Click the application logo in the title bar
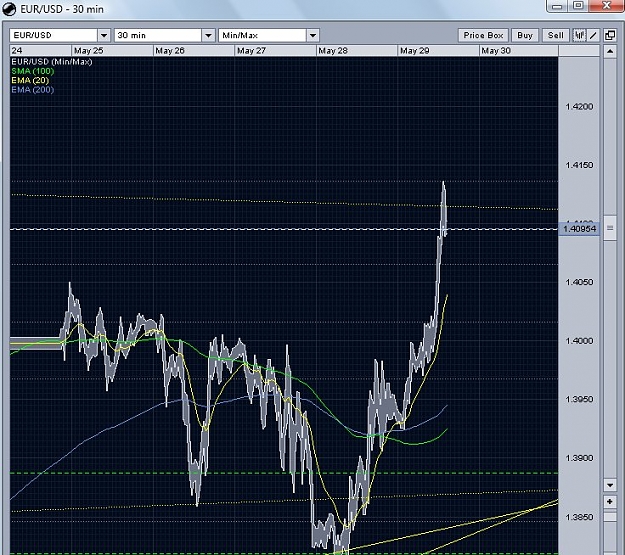 click(9, 9)
